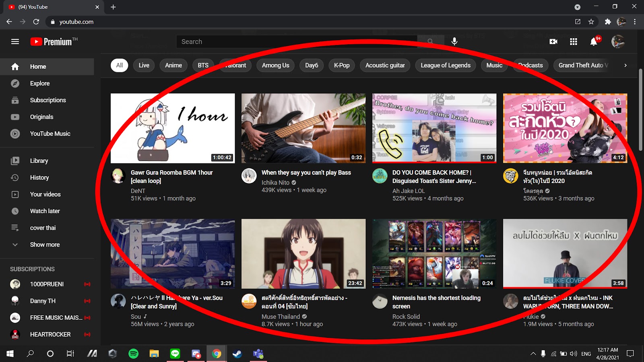This screenshot has height=362, width=644.
Task: Open Originals in the sidebar
Action: coord(47,117)
